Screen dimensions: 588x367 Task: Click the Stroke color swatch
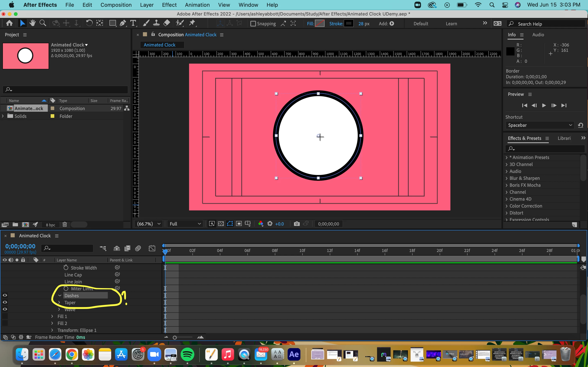(x=349, y=23)
